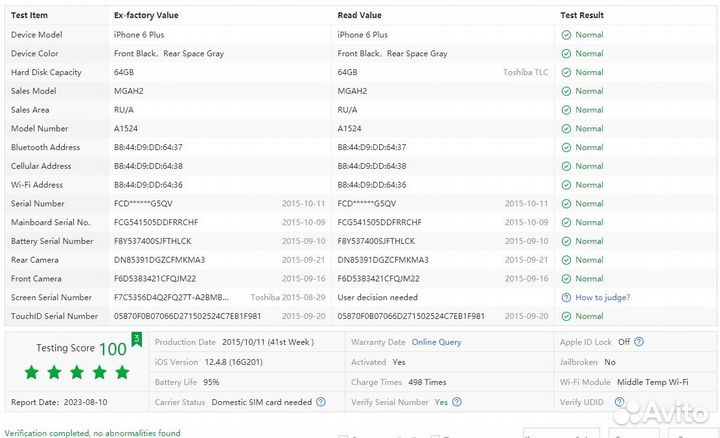This screenshot has width=720, height=438.
Task: Click the Normal check icon for Device Color
Action: [566, 54]
